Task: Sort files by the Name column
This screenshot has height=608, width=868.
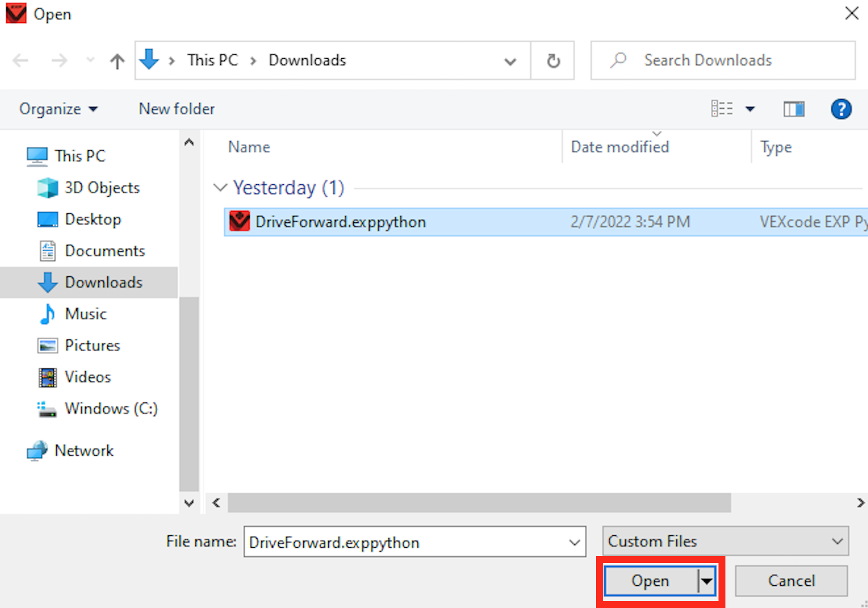Action: 249,147
